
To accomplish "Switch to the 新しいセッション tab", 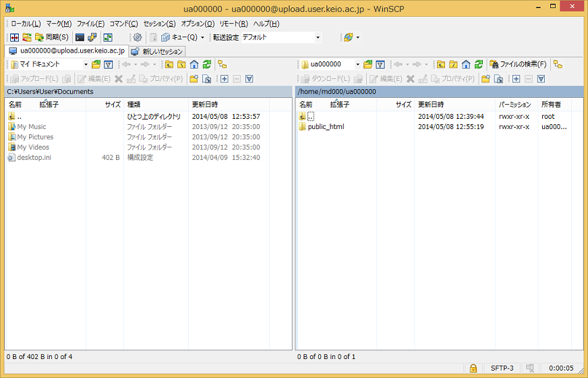I will 157,51.
